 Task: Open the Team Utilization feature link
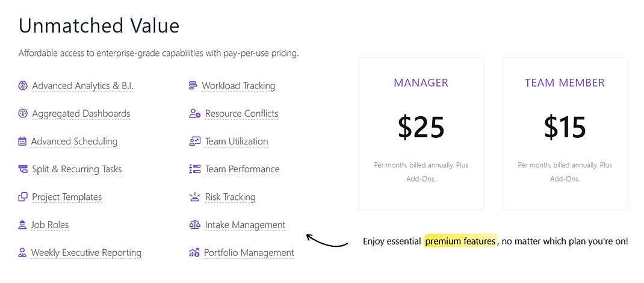(x=237, y=141)
